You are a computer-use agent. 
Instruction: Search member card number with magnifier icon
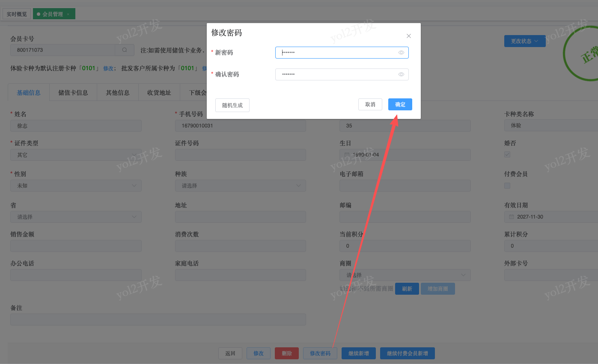(125, 50)
